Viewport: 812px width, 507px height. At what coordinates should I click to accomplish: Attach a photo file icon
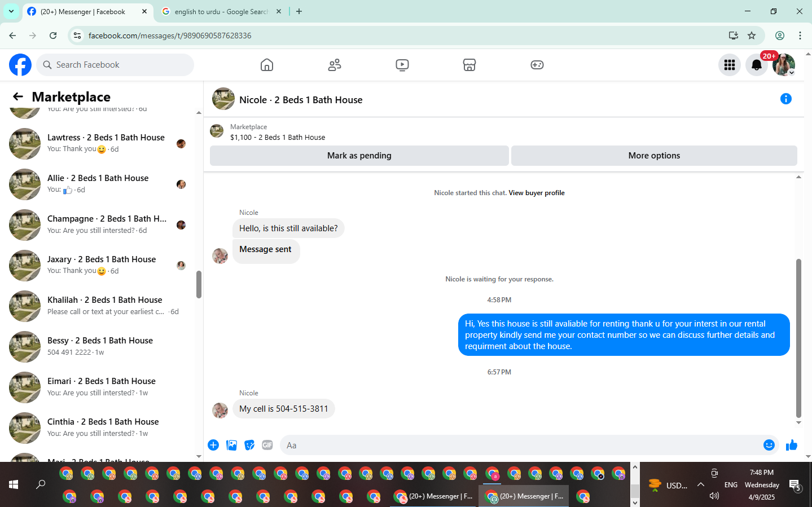point(231,445)
